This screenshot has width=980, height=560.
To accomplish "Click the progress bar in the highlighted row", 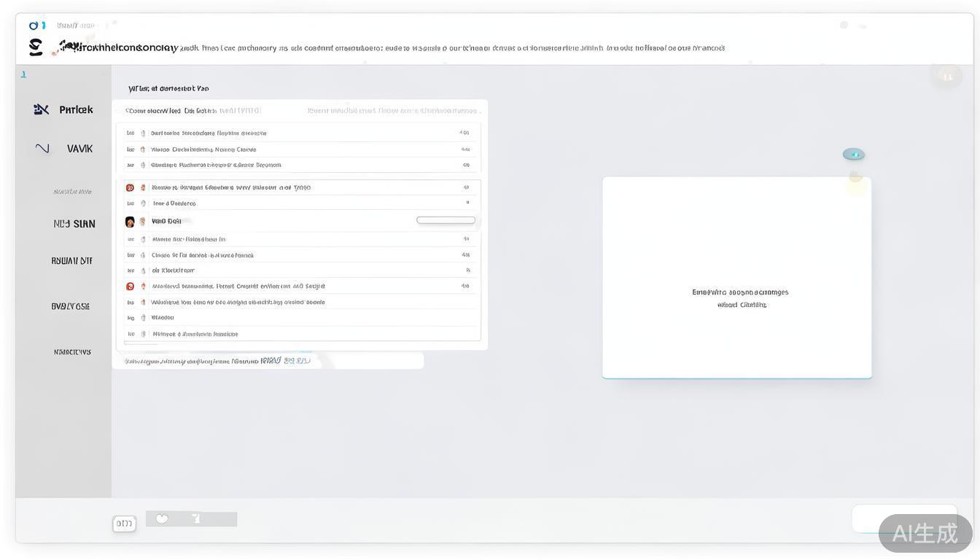I will coord(446,220).
